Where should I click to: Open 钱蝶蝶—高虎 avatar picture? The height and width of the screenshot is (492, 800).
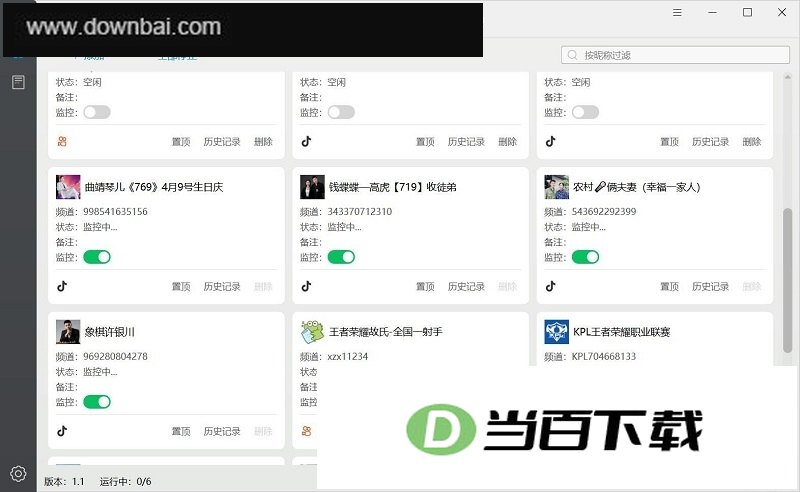point(312,187)
